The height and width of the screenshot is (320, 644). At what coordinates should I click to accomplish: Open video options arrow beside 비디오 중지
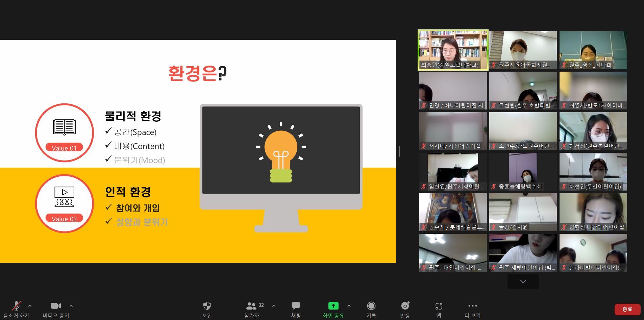pyautogui.click(x=71, y=306)
